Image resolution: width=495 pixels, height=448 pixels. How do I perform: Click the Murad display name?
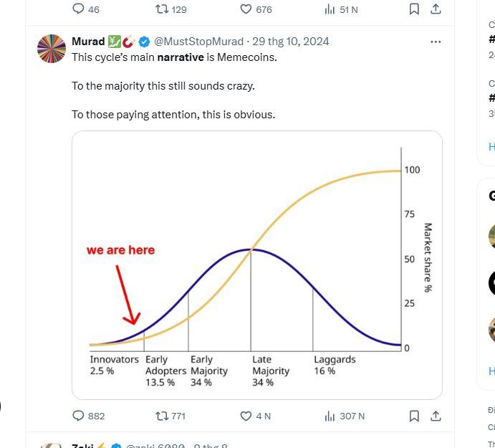point(88,42)
